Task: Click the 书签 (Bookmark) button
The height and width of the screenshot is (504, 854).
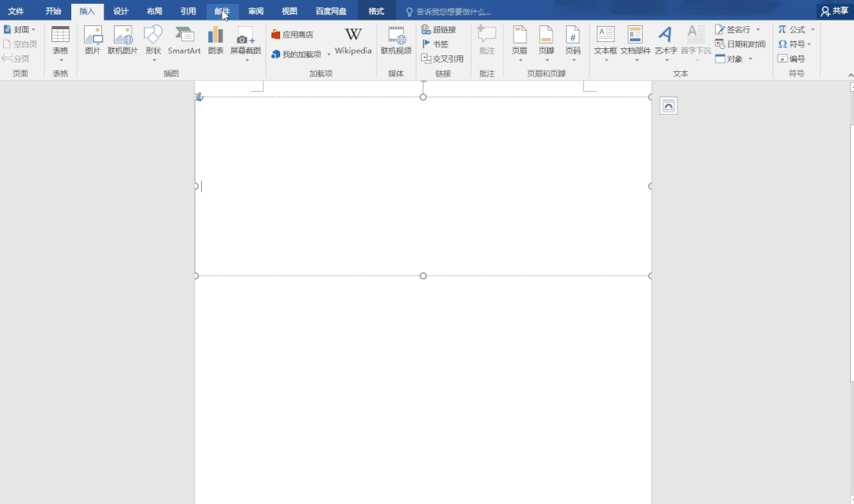Action: pyautogui.click(x=435, y=44)
